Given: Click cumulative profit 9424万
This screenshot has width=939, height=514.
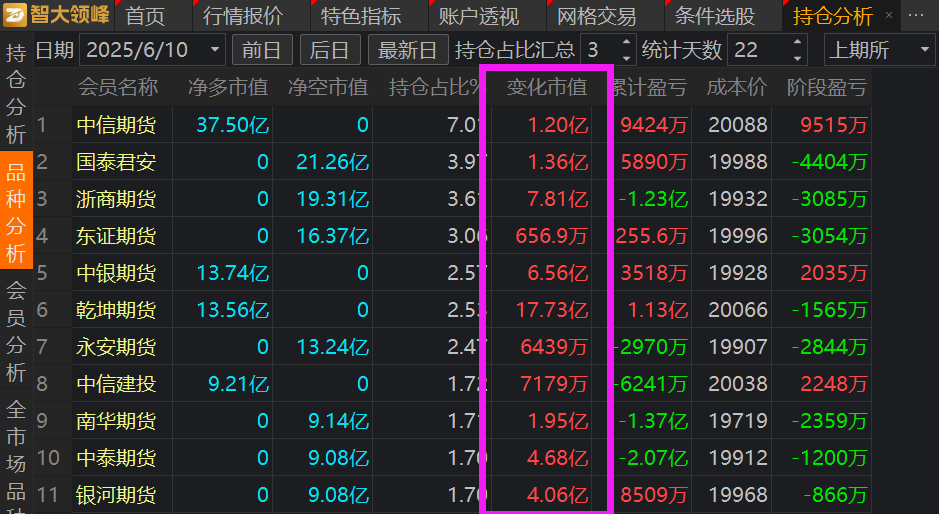Looking at the screenshot, I should (x=653, y=125).
